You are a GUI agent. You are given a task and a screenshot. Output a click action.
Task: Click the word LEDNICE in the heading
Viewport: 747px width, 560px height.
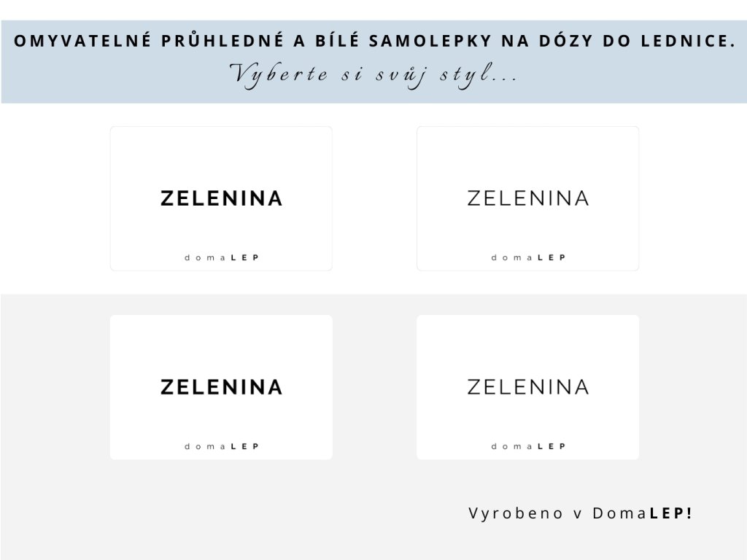[684, 42]
